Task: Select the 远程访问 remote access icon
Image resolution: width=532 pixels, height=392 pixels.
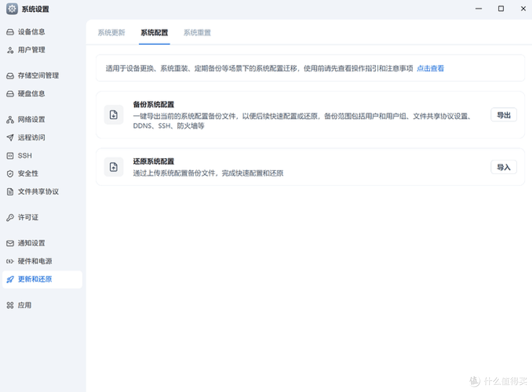Action: 10,137
